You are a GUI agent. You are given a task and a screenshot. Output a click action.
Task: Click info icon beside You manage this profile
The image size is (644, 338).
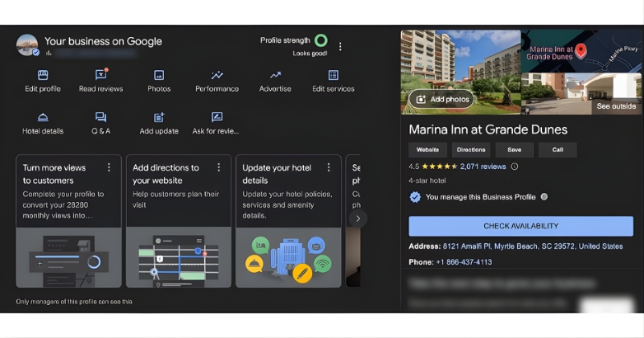544,196
